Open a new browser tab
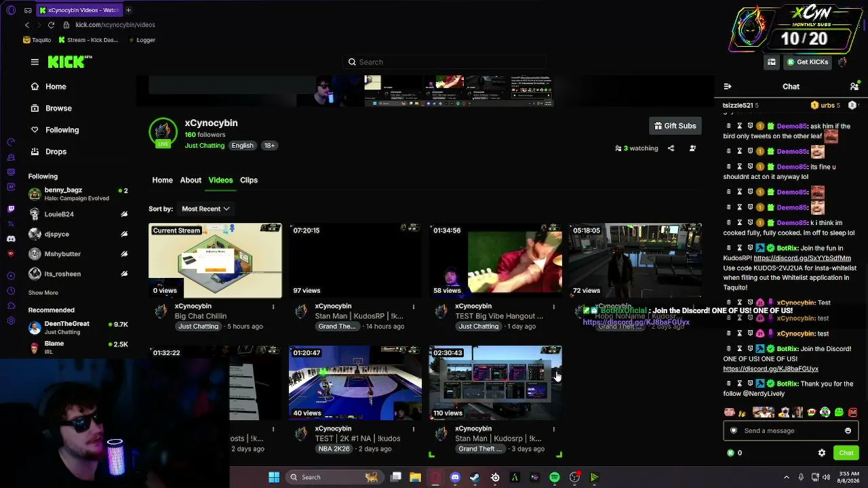 (x=128, y=10)
